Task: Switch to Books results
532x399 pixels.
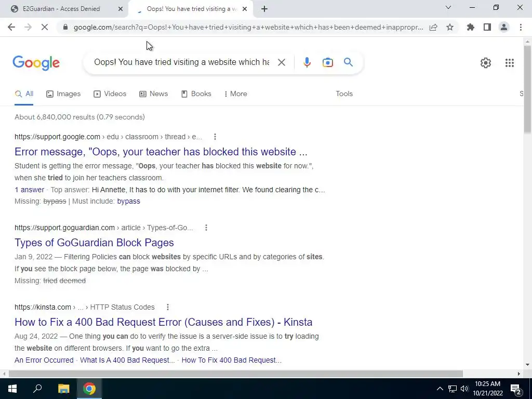Action: coord(196,94)
